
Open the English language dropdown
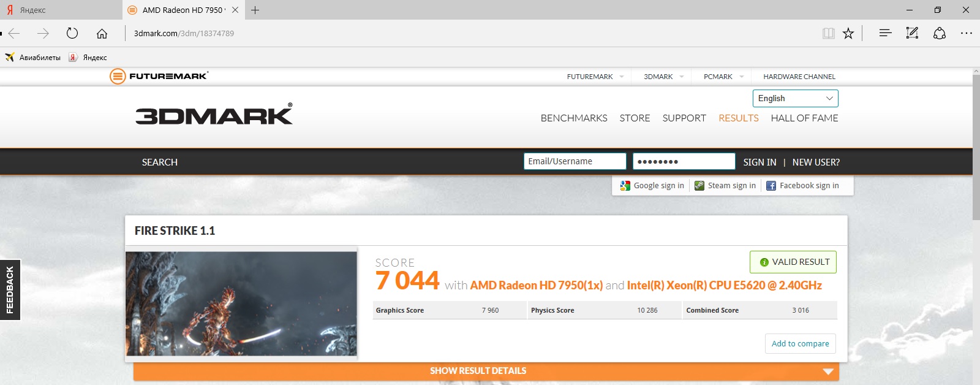796,98
